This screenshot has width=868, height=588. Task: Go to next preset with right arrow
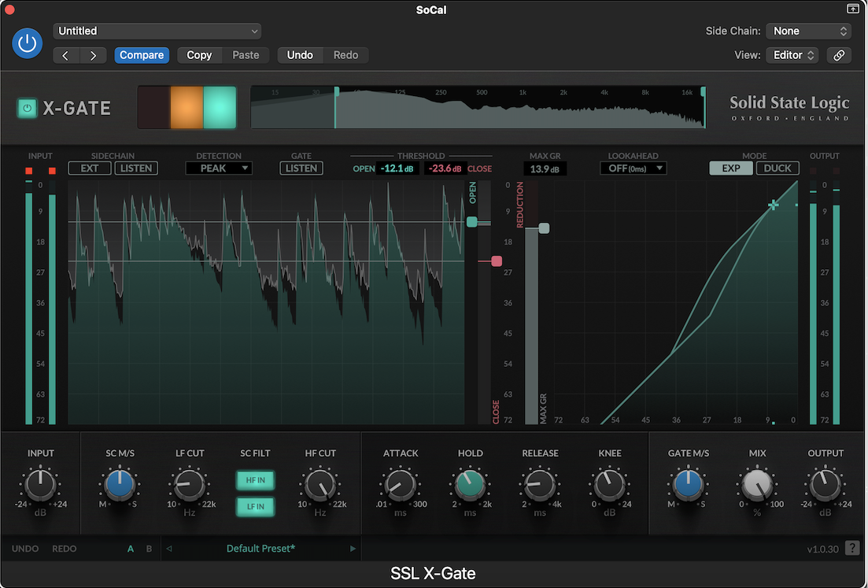pos(93,55)
